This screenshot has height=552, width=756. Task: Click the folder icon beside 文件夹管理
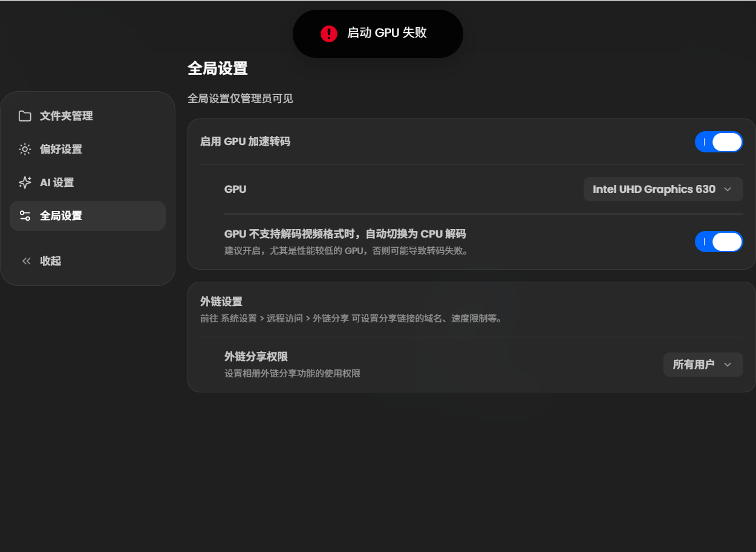point(25,116)
